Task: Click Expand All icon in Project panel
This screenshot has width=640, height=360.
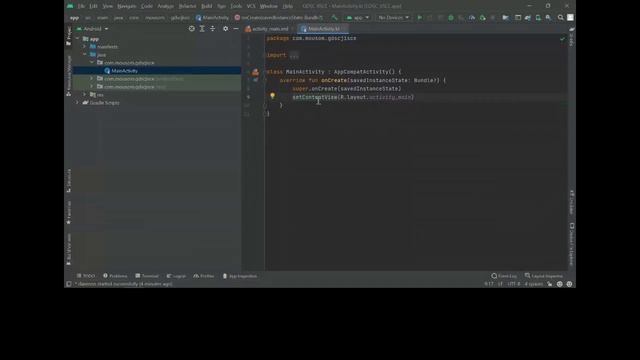Action: 202,29
